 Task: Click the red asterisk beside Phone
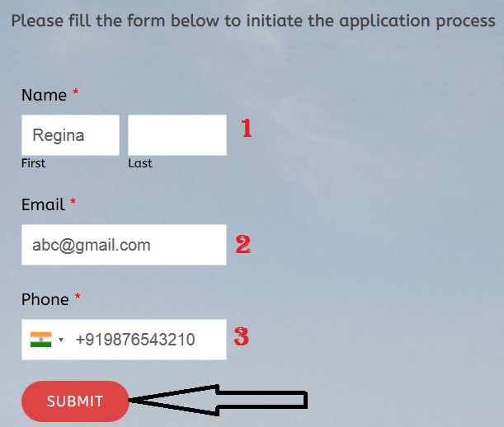click(78, 296)
